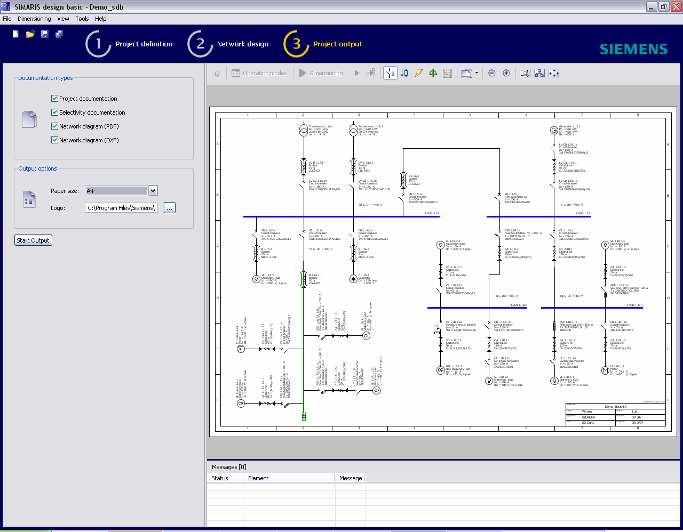Click the Status column header in Messages
This screenshot has width=683, height=532.
click(226, 478)
